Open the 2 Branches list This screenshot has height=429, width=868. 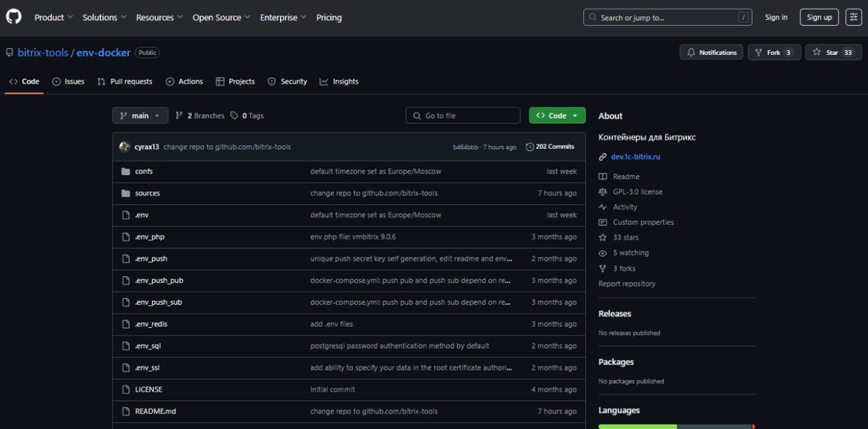200,116
